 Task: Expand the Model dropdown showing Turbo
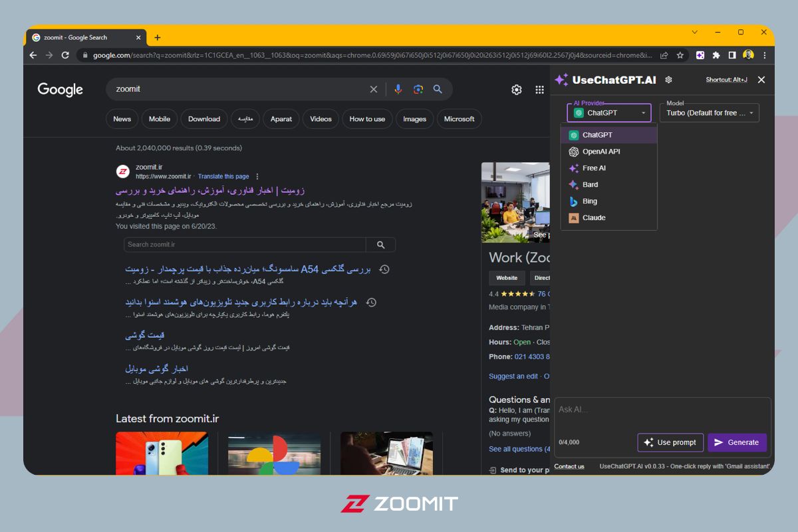point(709,112)
